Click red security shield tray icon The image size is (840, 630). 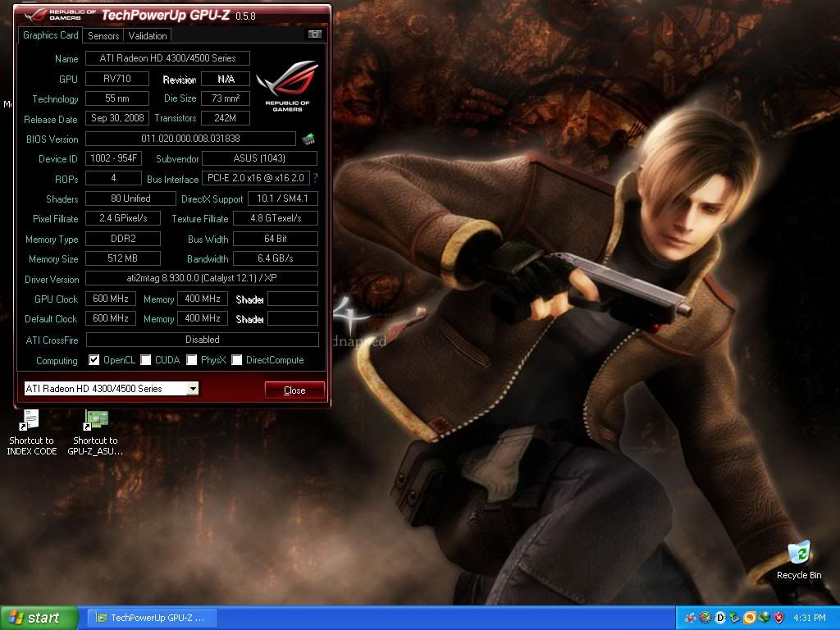[x=779, y=618]
